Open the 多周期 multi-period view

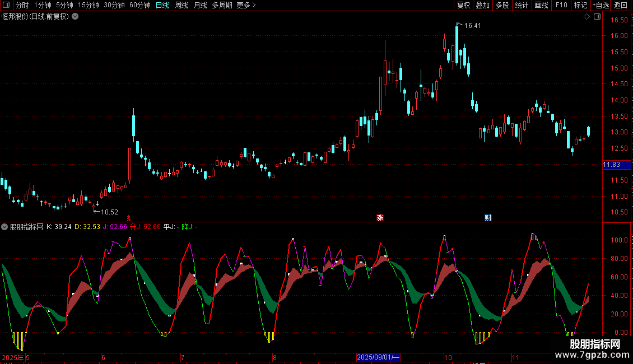[221, 5]
